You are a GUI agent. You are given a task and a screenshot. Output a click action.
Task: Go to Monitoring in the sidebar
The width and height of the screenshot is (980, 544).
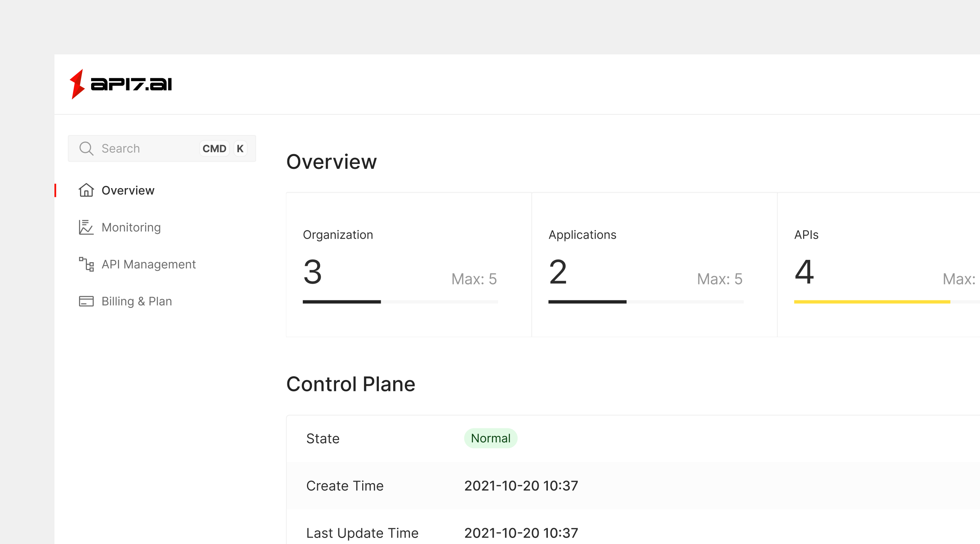[131, 227]
